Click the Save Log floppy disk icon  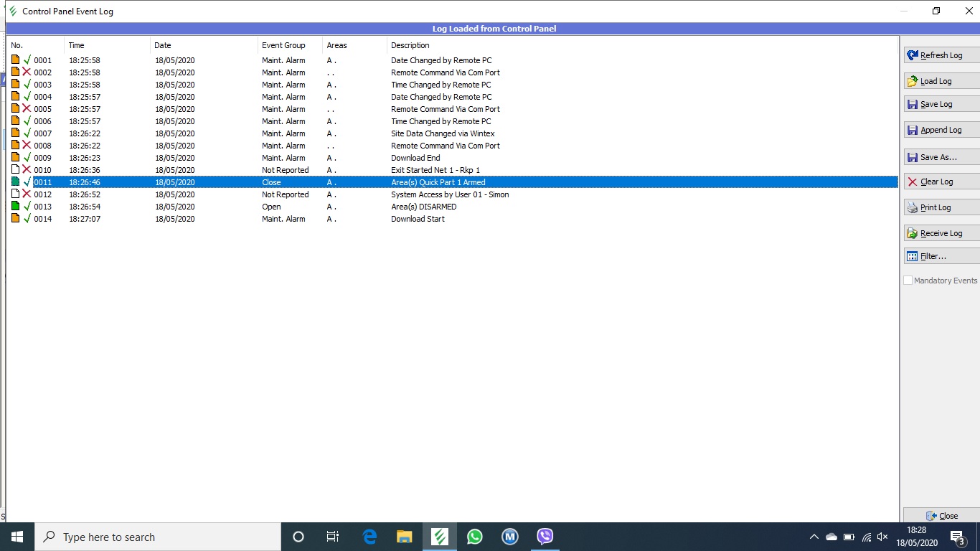913,104
